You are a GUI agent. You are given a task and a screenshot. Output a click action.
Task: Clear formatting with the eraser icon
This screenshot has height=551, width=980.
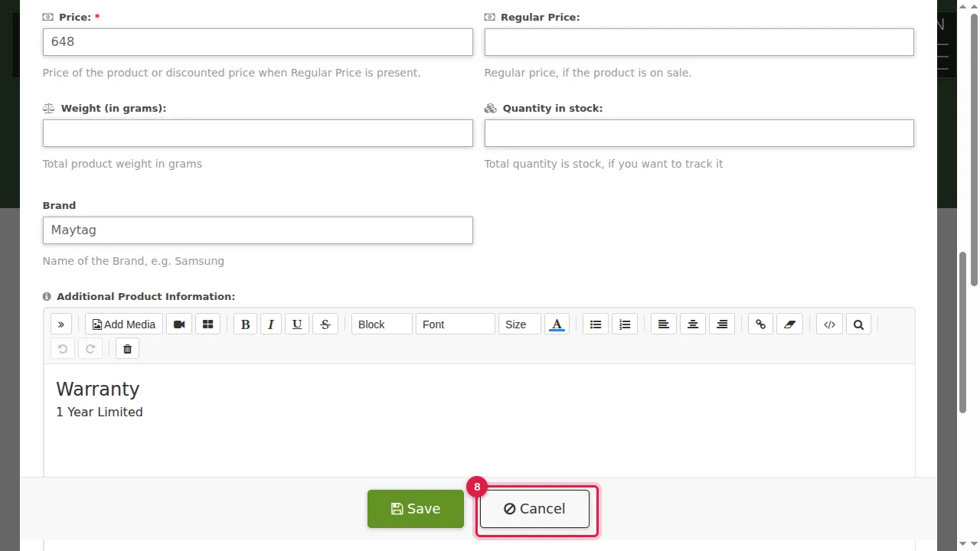click(x=790, y=324)
